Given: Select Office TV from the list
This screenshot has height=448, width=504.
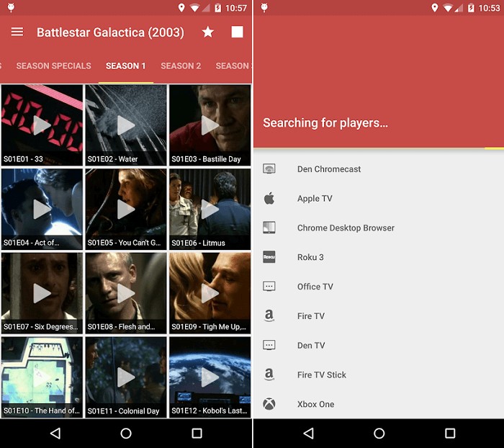Looking at the screenshot, I should [x=379, y=287].
